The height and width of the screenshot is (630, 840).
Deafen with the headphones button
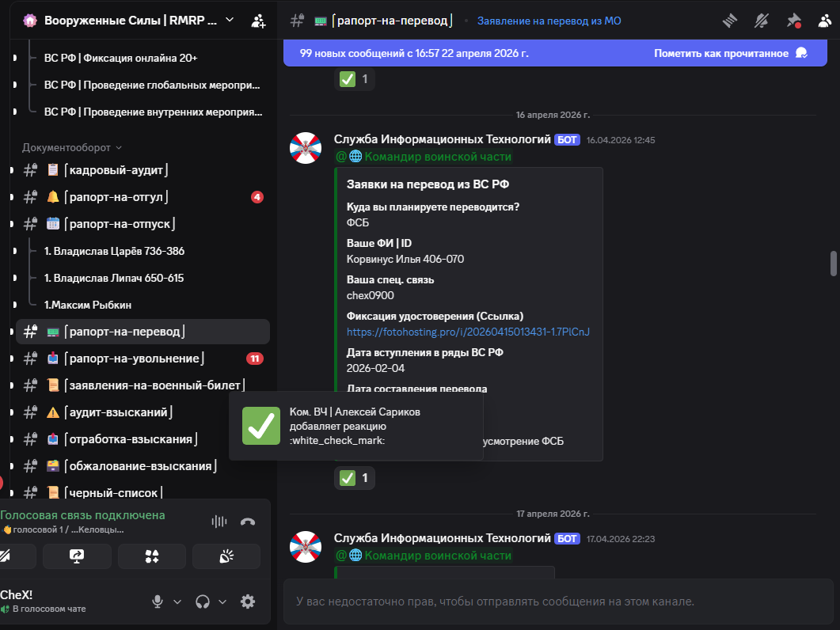(x=203, y=602)
